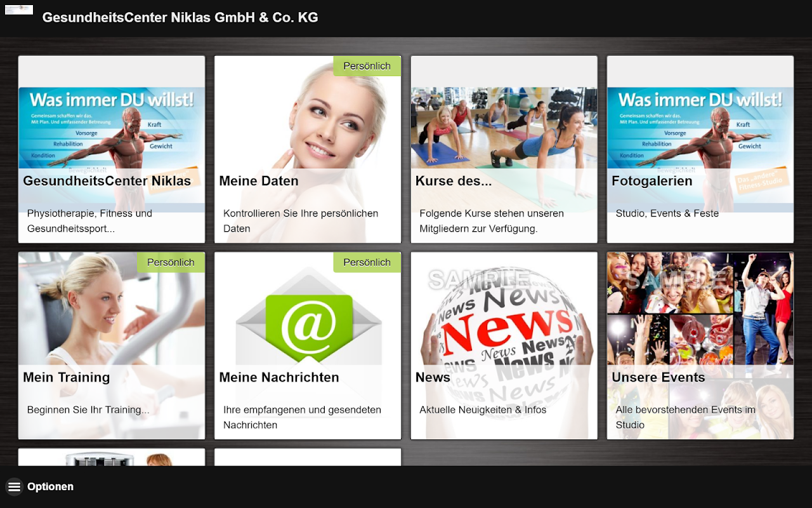Open the Meine Nachrichten tile
This screenshot has width=812, height=508.
[x=308, y=345]
